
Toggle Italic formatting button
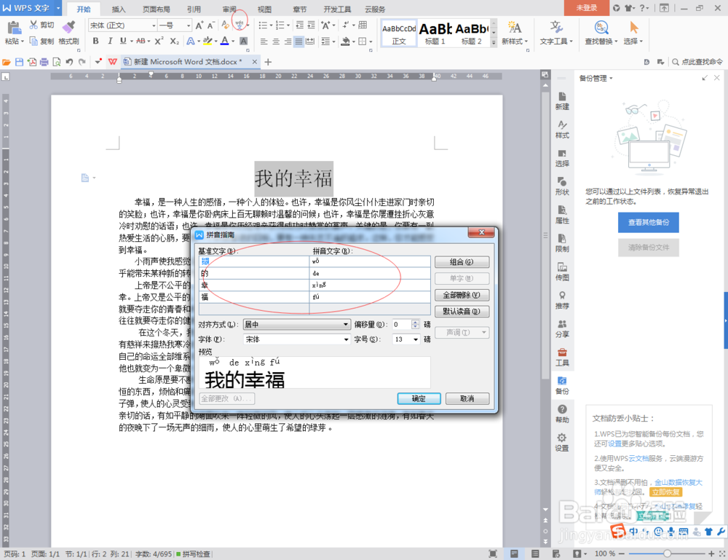pos(110,41)
